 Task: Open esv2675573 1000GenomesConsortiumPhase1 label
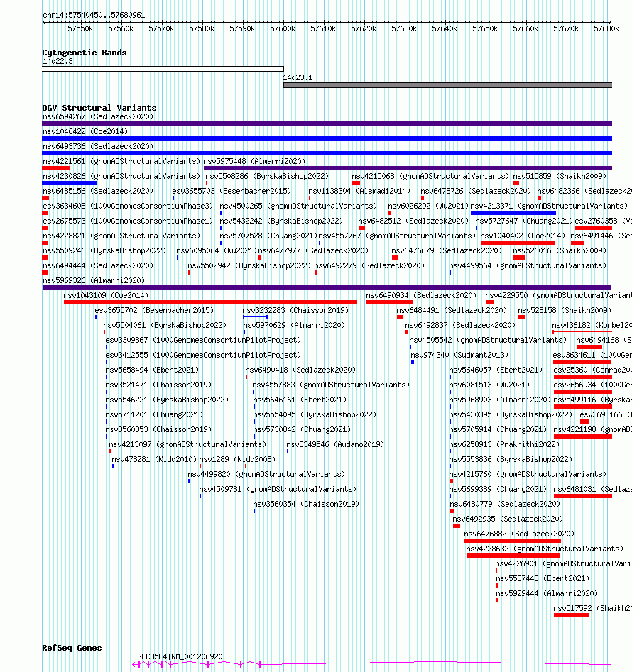tap(128, 221)
